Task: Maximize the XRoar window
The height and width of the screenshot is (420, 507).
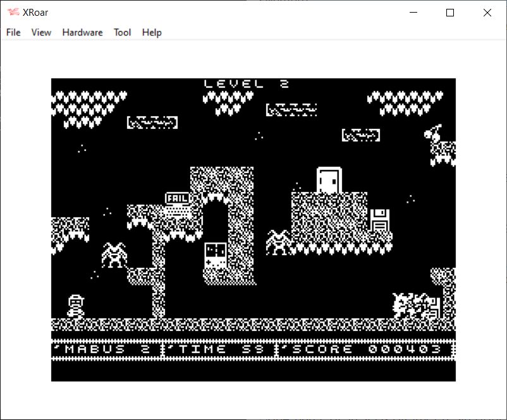Action: pos(450,13)
